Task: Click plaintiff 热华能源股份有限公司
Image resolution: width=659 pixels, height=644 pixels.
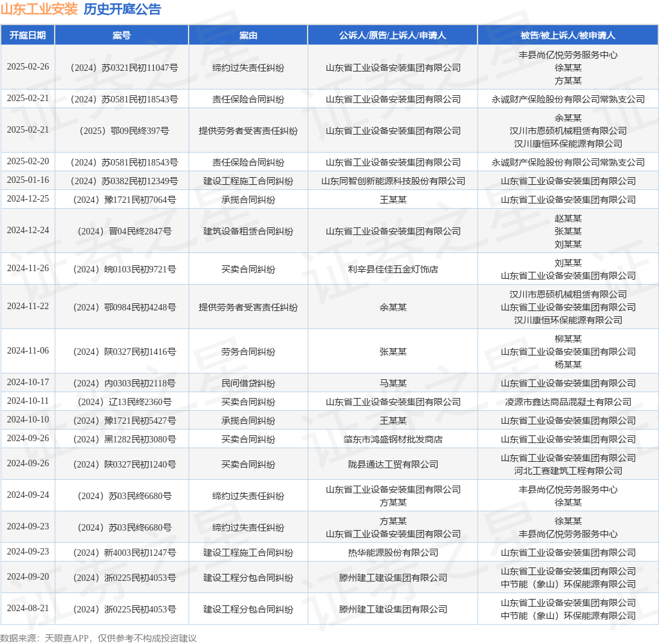Action: click(x=393, y=553)
